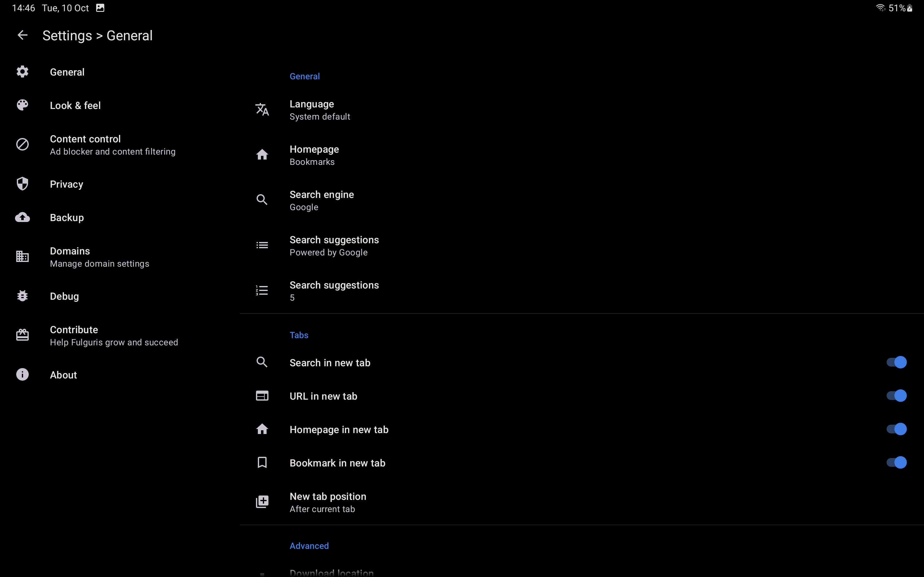Click the 14:46 clock in status bar
Image resolution: width=924 pixels, height=577 pixels.
pos(23,8)
